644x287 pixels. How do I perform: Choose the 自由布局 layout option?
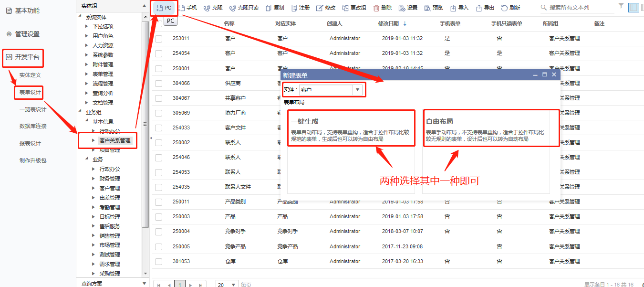click(486, 128)
